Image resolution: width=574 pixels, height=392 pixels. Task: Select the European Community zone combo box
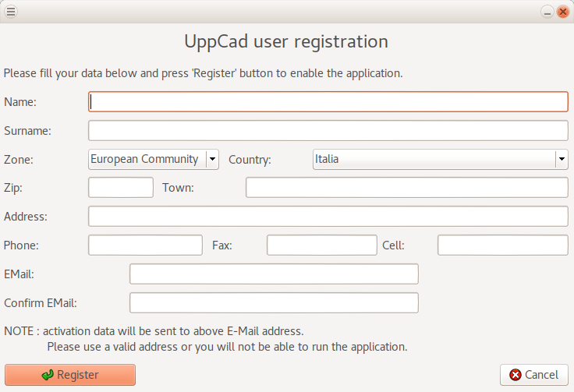(x=147, y=159)
